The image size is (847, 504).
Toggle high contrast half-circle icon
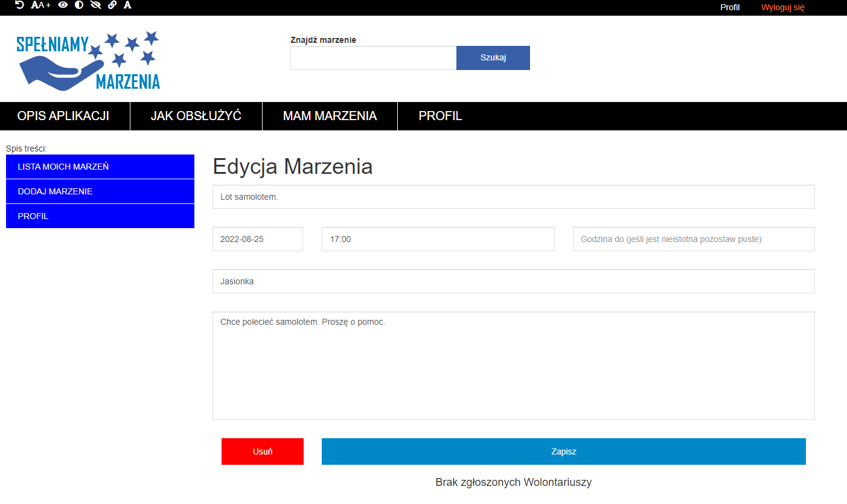click(79, 5)
